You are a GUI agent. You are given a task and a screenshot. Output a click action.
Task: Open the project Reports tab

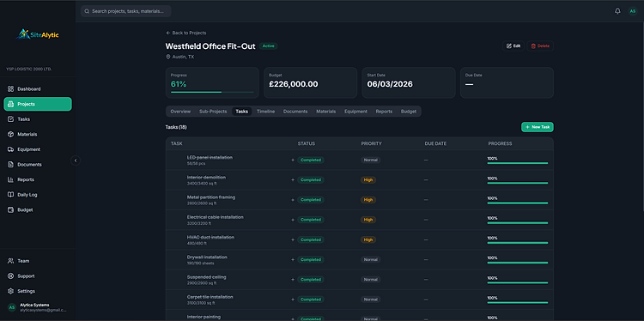384,112
